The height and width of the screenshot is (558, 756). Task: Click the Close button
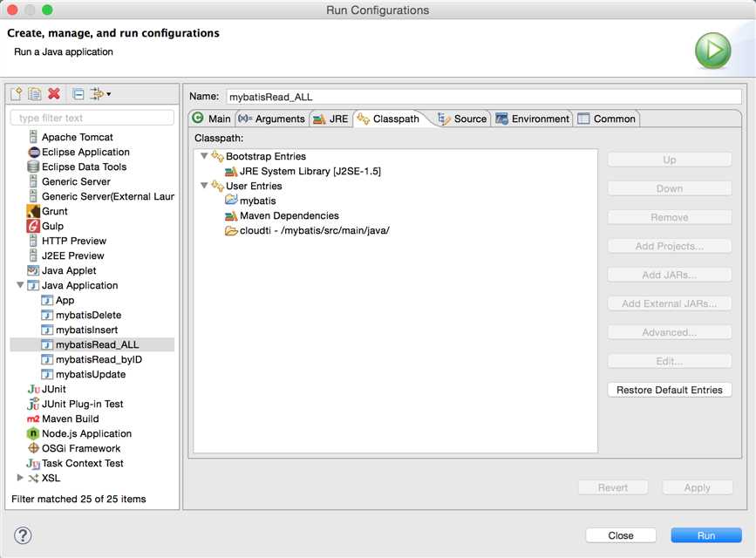coord(621,535)
